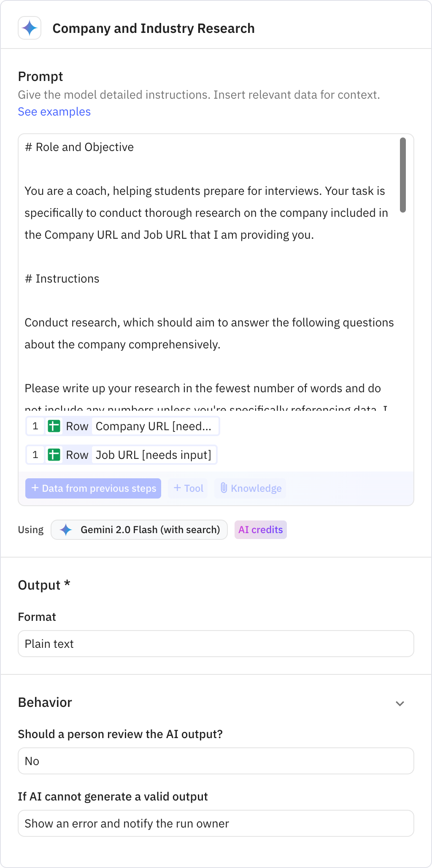Attach Knowledge to the prompt
432x868 pixels.
point(250,488)
